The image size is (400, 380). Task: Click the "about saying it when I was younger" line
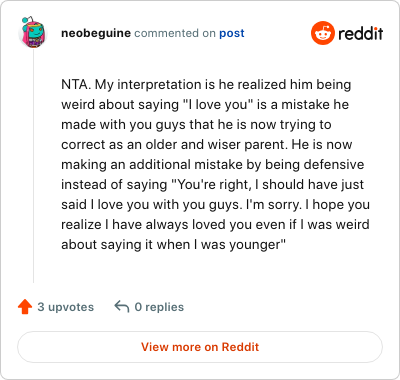pyautogui.click(x=173, y=245)
